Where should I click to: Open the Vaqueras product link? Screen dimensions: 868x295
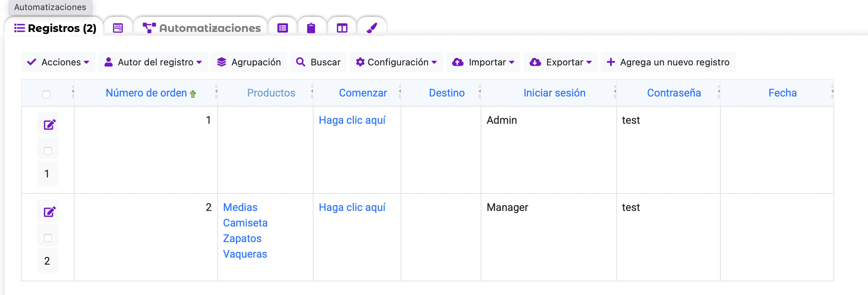(x=245, y=254)
